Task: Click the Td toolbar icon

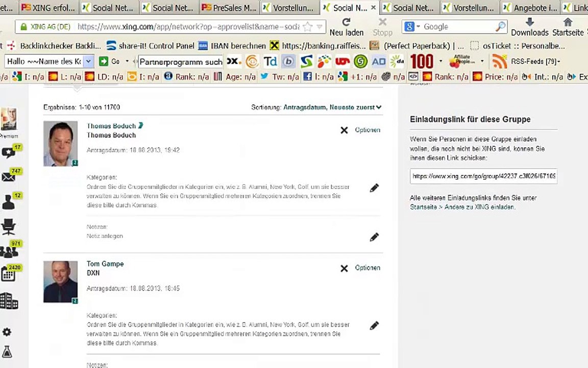Action: click(270, 61)
